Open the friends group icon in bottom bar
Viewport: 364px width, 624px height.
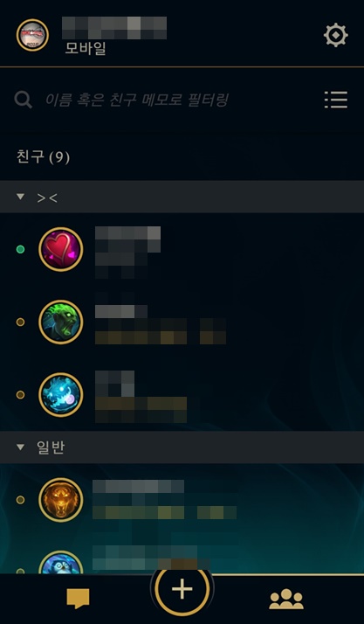[x=286, y=599]
